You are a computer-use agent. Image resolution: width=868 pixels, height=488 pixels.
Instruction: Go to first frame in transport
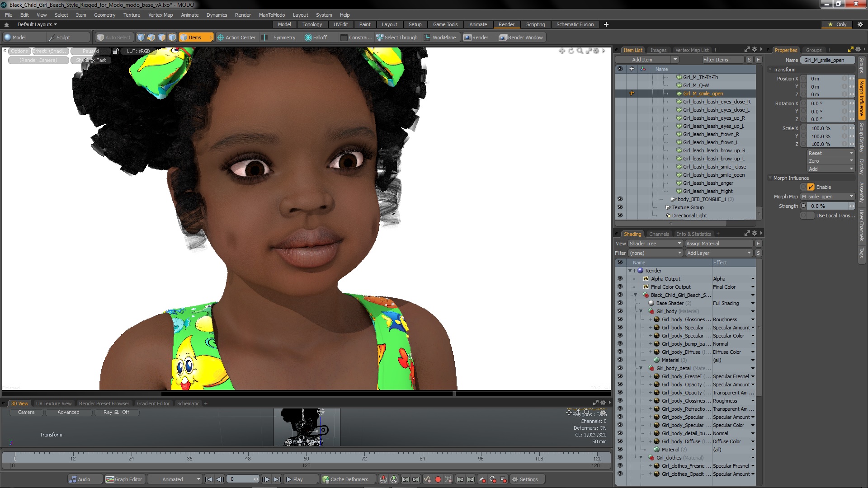[209, 479]
